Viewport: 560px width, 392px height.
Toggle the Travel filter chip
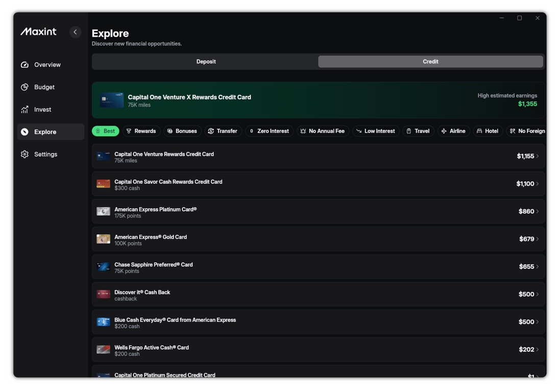[x=419, y=131]
